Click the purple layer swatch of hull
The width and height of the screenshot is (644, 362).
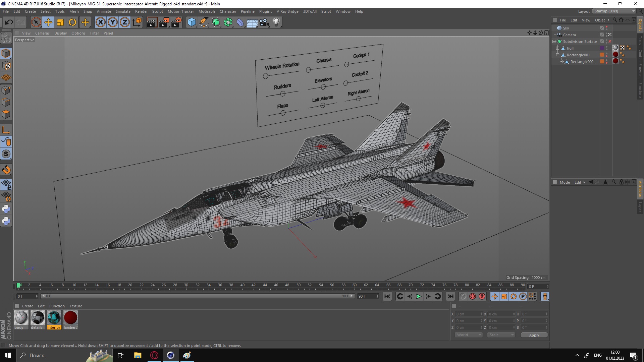click(602, 48)
